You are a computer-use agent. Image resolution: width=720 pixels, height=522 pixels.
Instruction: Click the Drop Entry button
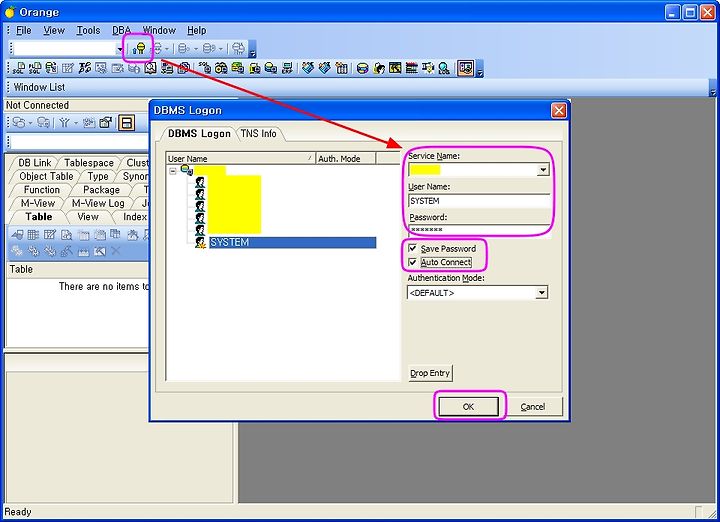pos(430,373)
